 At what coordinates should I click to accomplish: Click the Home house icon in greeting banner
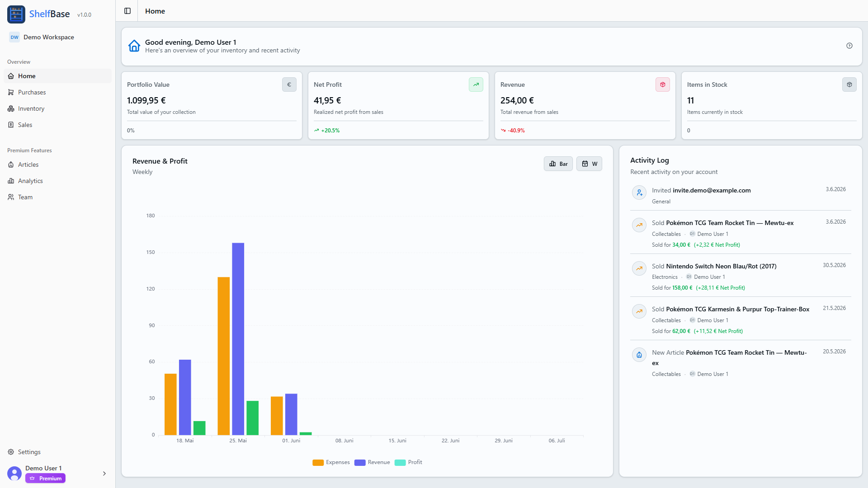(x=134, y=46)
